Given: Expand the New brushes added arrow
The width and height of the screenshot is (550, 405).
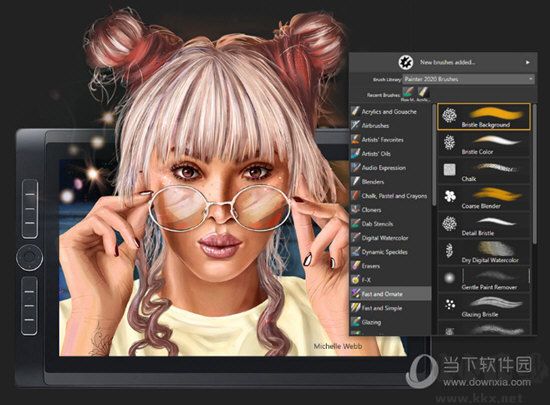Looking at the screenshot, I should coord(528,62).
